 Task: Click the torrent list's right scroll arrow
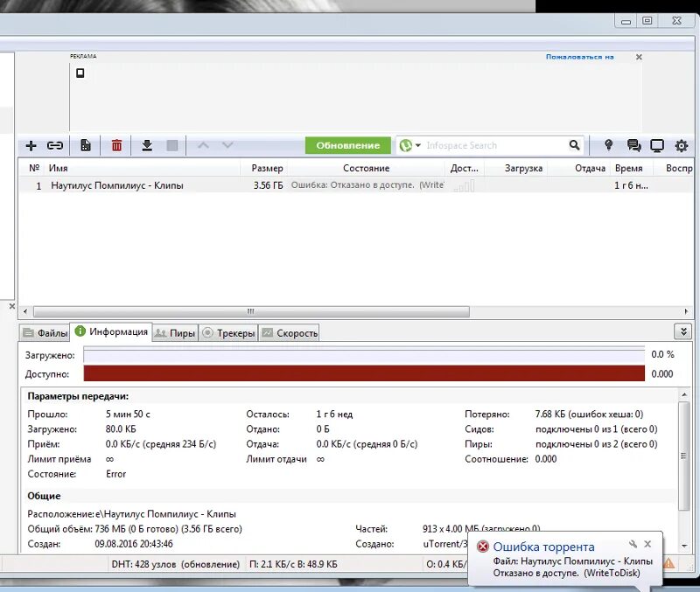686,311
